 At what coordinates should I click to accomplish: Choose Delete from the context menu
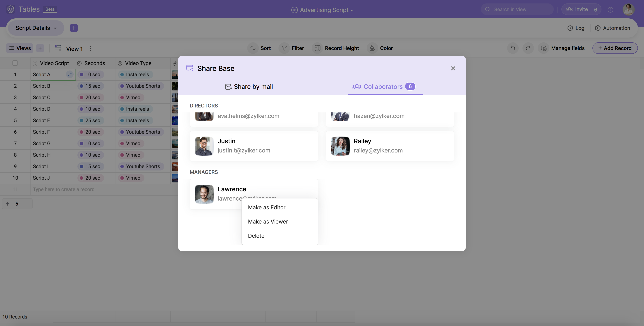[x=256, y=236]
